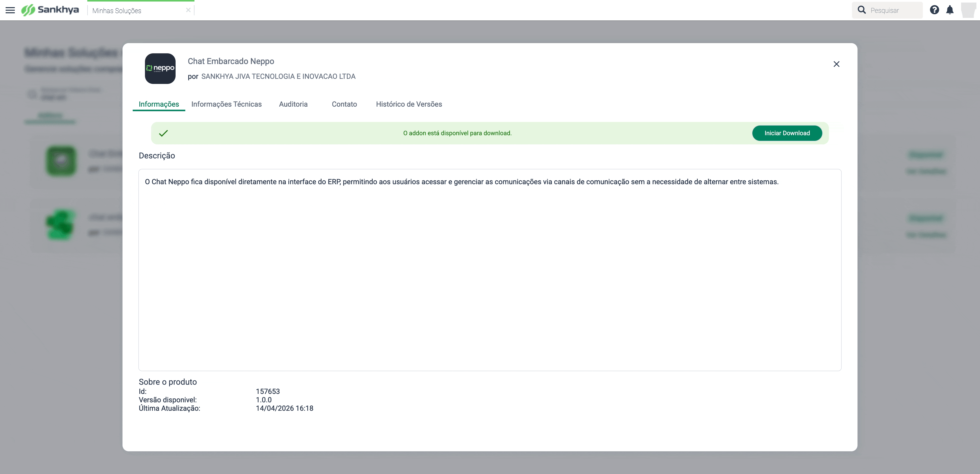Image resolution: width=980 pixels, height=474 pixels.
Task: Click the Chat Embarcado Neppo title
Action: coord(231,61)
